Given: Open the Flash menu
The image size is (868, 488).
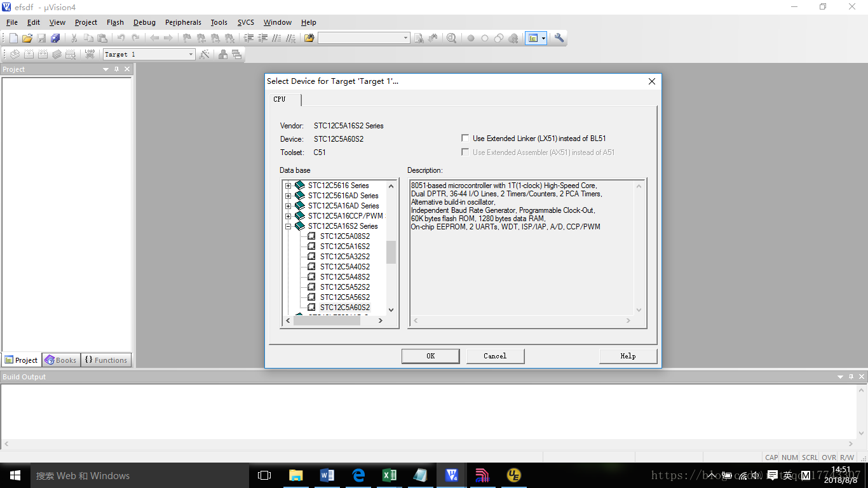Looking at the screenshot, I should coord(115,22).
